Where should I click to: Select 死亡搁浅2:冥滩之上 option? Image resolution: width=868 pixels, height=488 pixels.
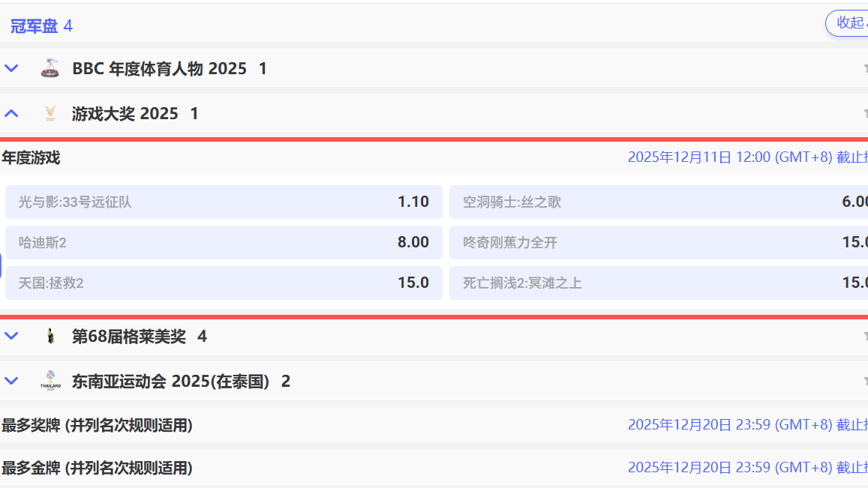(658, 283)
